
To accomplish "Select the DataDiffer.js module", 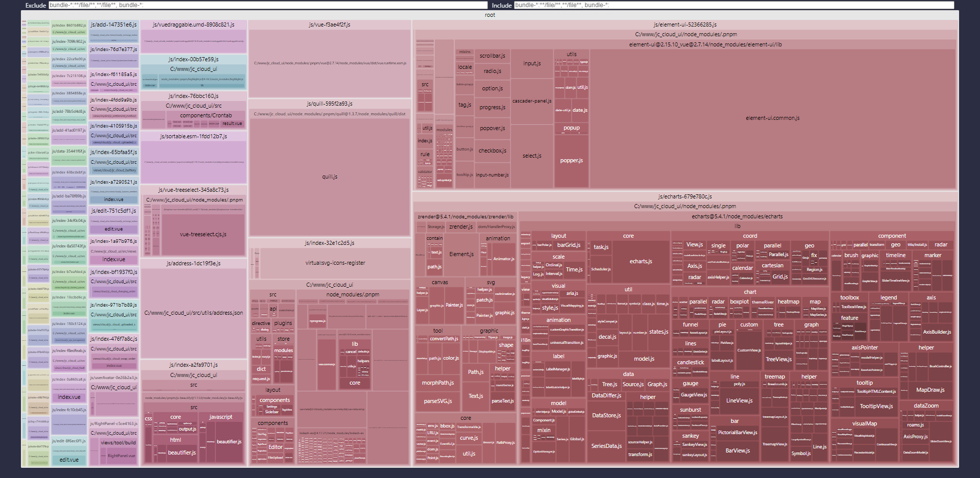I will tap(606, 395).
